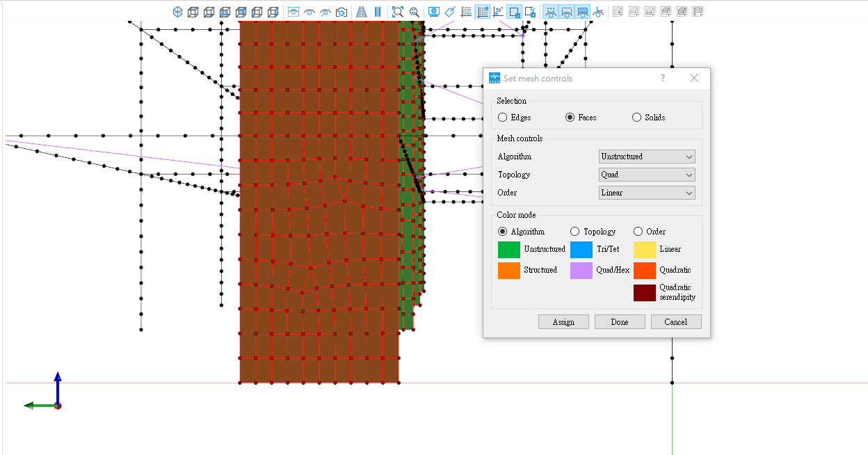Select the Edges selection radio button
The image size is (868, 455).
coord(503,118)
